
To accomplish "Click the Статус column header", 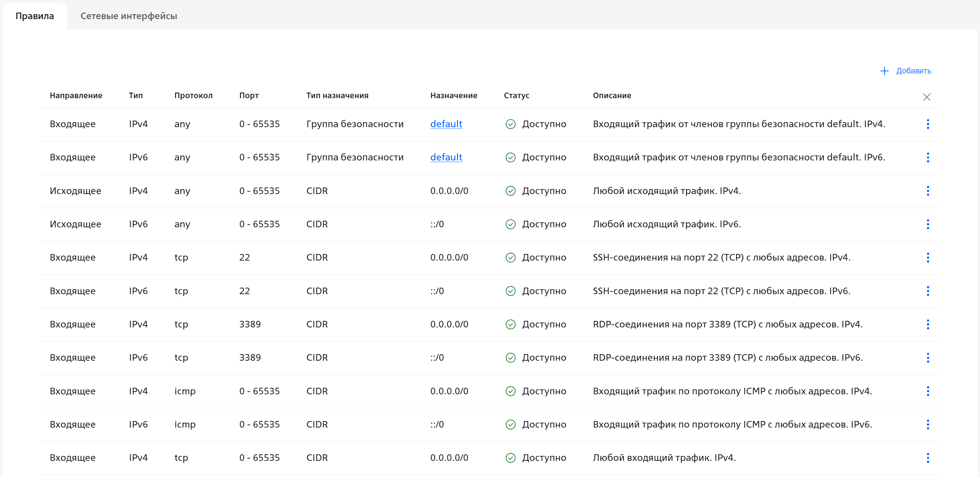I will tap(516, 96).
